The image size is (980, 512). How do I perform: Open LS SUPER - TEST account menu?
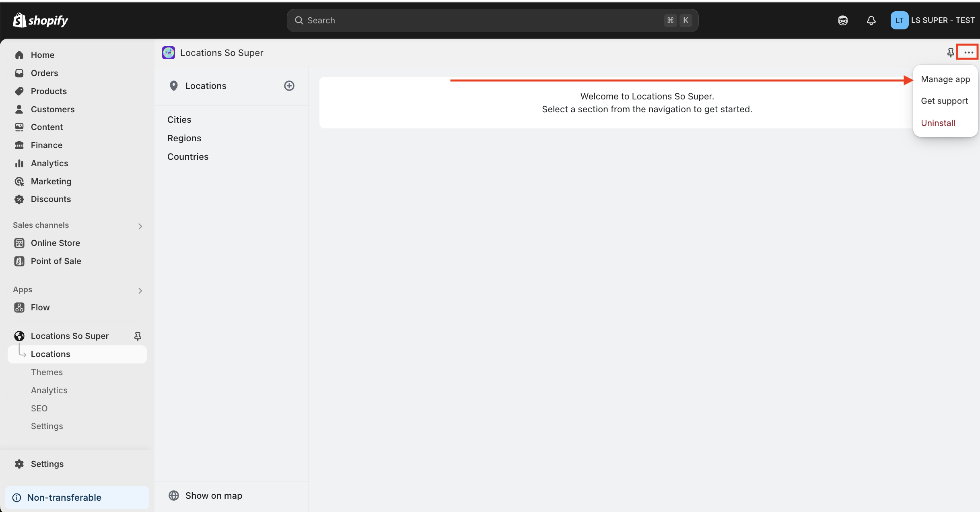coord(933,21)
